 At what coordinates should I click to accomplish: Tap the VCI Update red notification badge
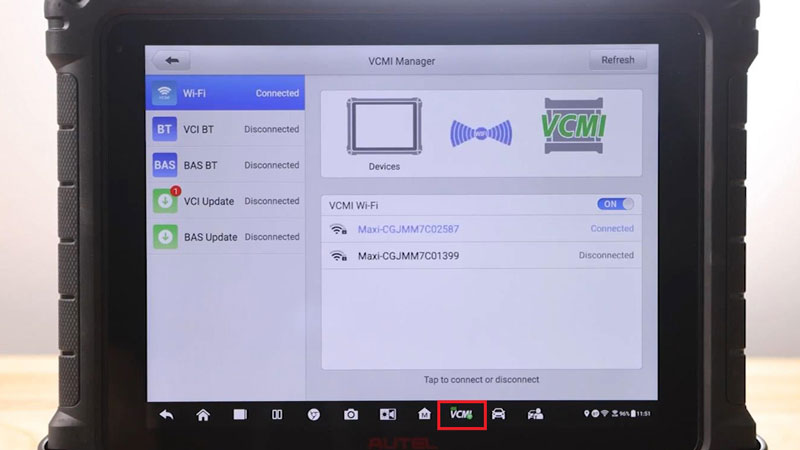pos(176,191)
